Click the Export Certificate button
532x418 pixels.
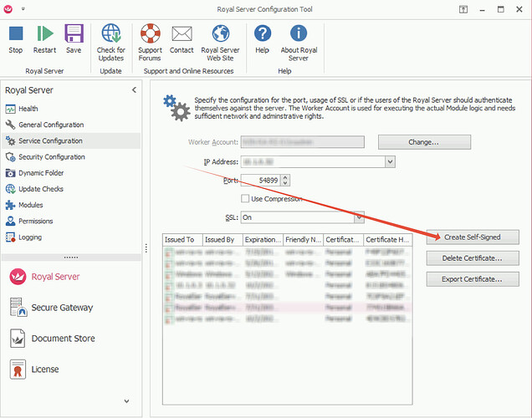pyautogui.click(x=472, y=279)
